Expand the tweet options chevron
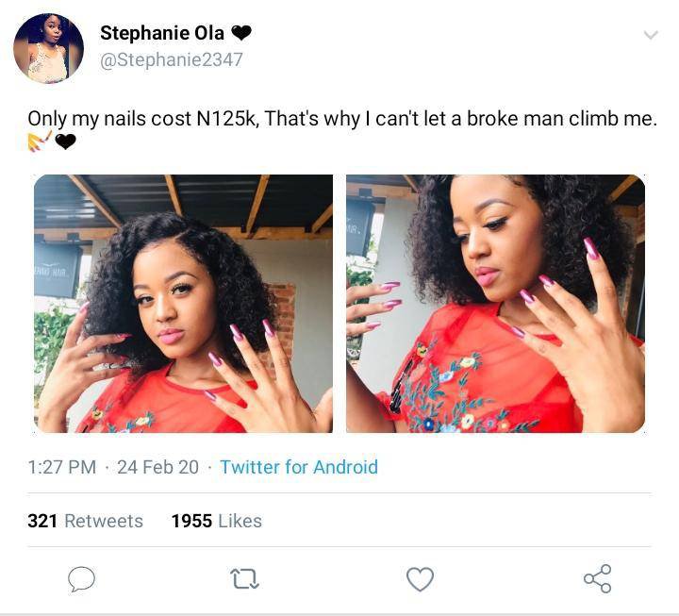The width and height of the screenshot is (679, 616). coord(651,35)
